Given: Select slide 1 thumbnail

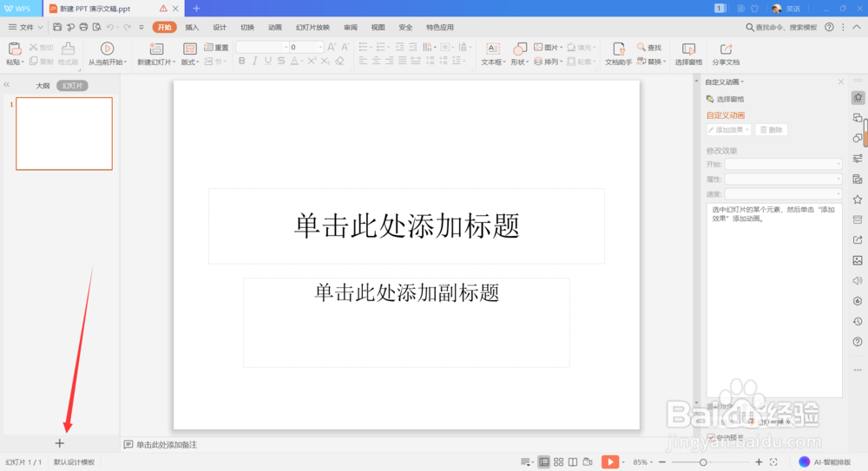Looking at the screenshot, I should point(64,134).
